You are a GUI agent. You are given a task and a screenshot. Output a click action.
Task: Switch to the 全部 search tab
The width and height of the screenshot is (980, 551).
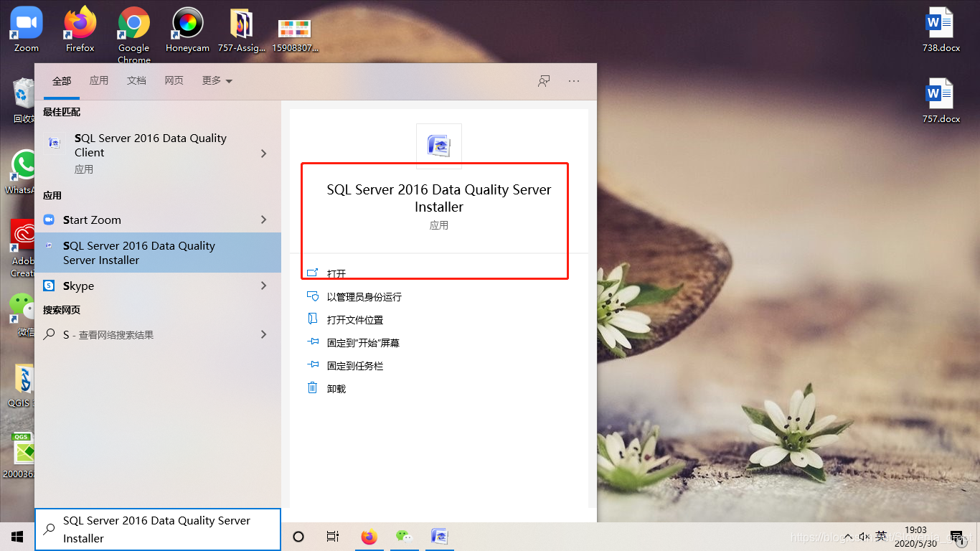coord(62,80)
